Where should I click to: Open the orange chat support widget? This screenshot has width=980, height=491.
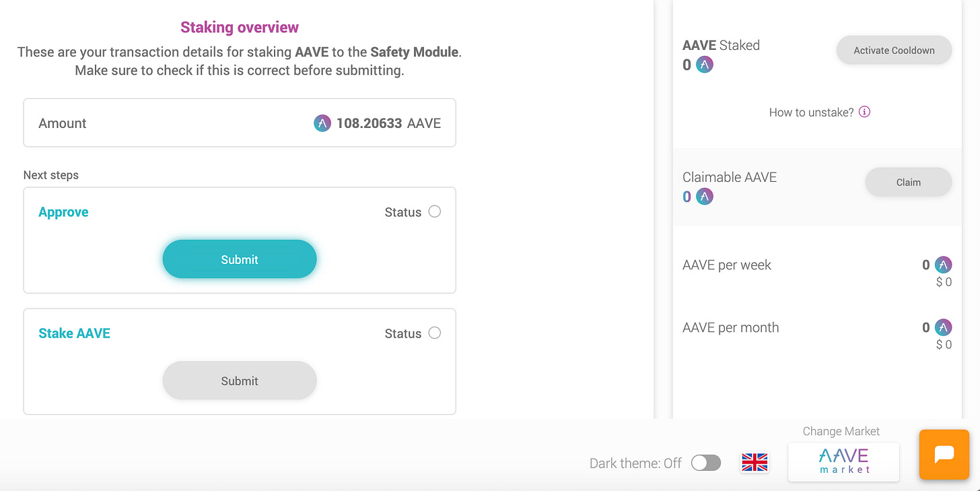[944, 455]
